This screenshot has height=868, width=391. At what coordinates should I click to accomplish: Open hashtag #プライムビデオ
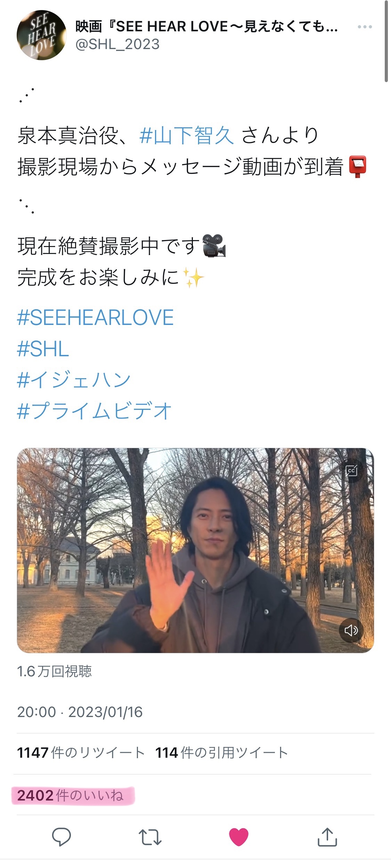(94, 411)
